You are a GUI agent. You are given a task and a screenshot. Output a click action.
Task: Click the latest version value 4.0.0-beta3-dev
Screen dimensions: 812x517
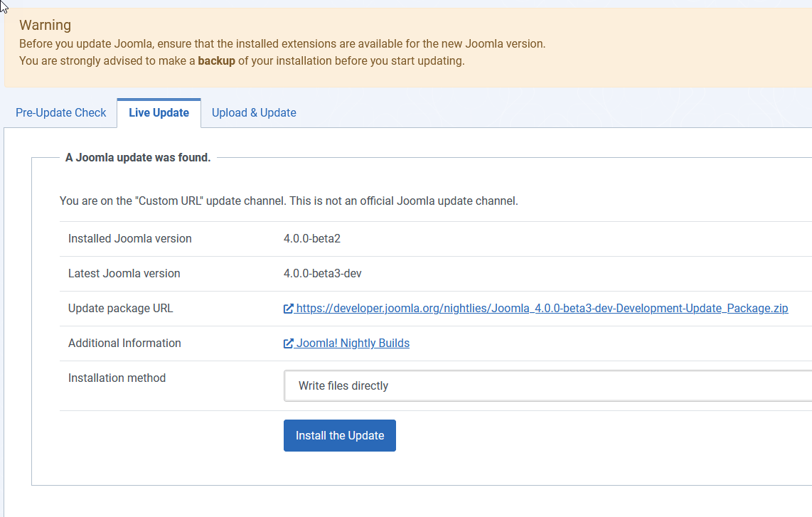click(x=322, y=274)
